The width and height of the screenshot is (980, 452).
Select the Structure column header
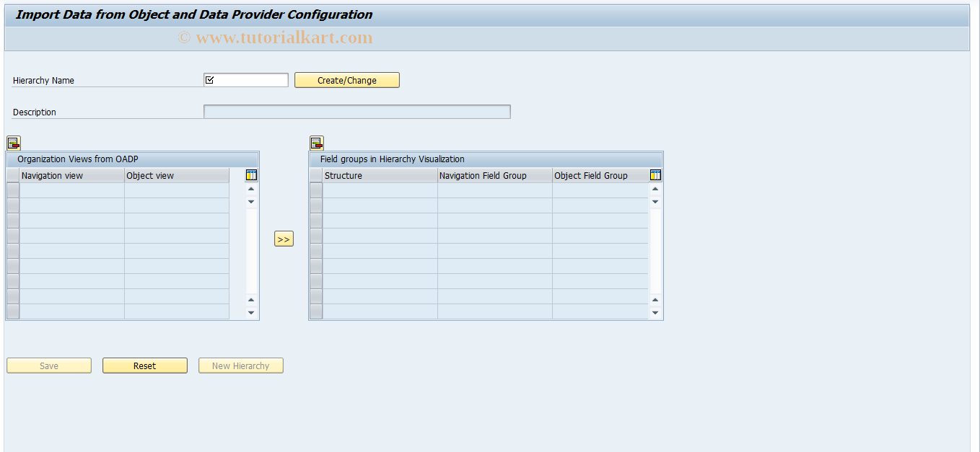pyautogui.click(x=380, y=175)
